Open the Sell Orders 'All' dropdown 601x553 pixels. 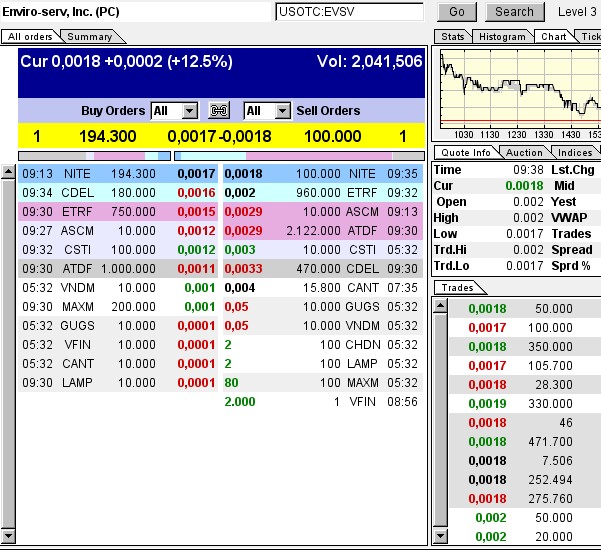267,111
